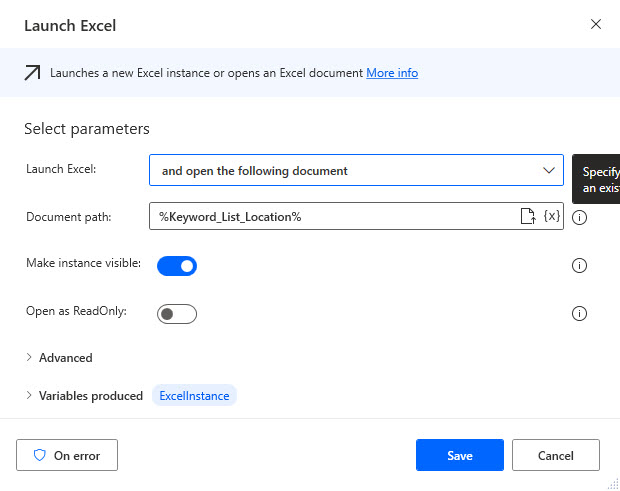Enable Open as ReadOnly toggle
This screenshot has height=491, width=620.
177,314
